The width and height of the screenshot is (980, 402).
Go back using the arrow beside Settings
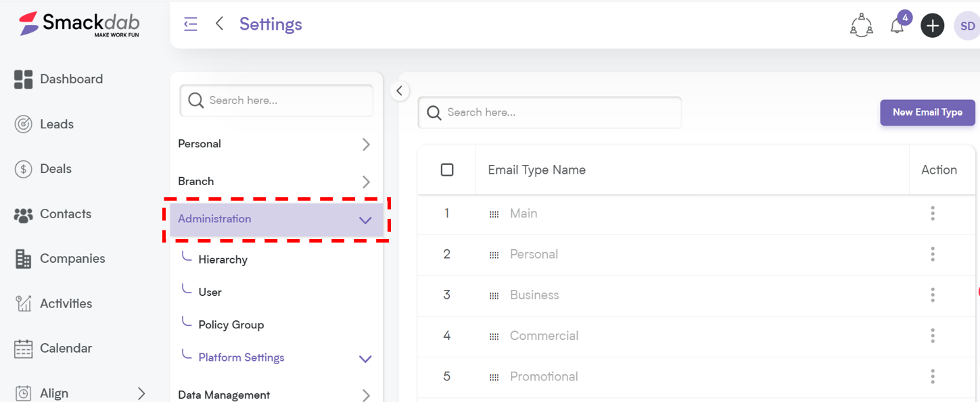coord(219,24)
